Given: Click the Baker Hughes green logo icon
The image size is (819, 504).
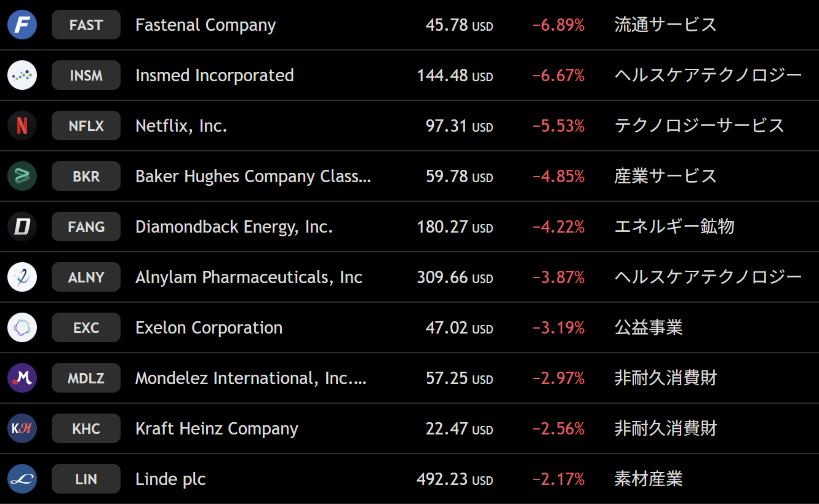Looking at the screenshot, I should pyautogui.click(x=22, y=177).
